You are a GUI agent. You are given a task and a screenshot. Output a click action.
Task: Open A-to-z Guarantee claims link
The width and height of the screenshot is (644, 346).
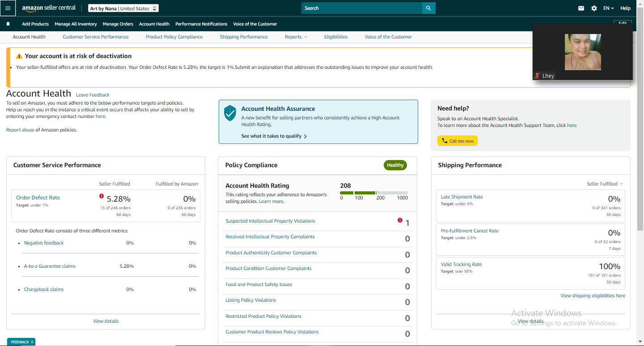point(50,266)
